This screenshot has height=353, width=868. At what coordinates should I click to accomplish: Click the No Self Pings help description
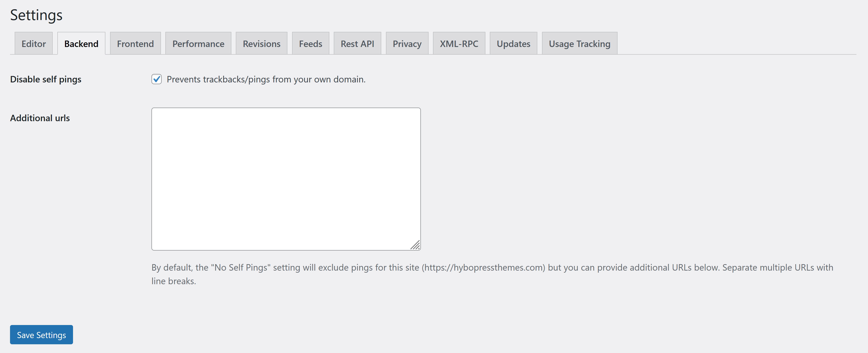coord(492,268)
